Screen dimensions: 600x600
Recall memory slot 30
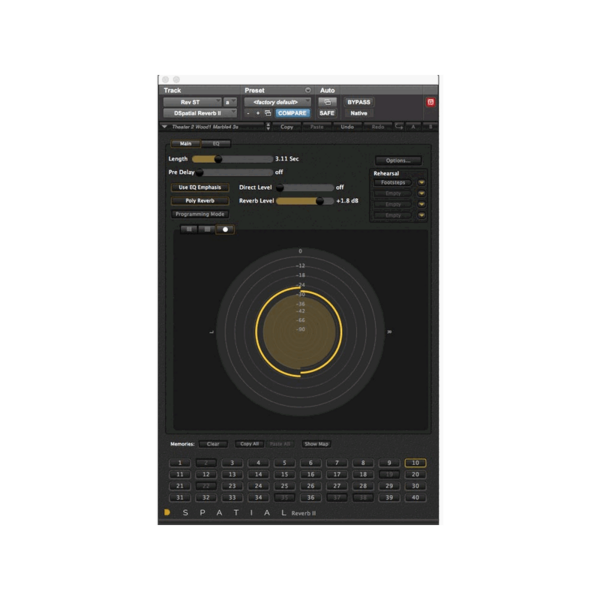[415, 486]
